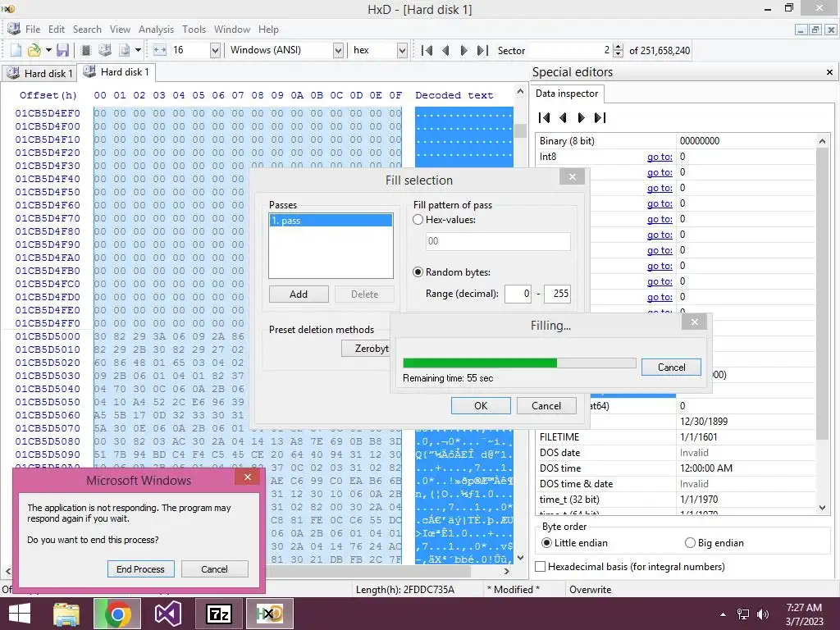Open the Tools menu

(194, 30)
